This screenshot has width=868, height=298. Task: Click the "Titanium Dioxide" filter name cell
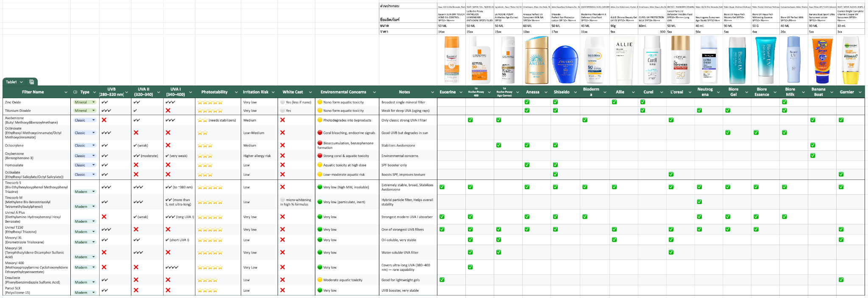pyautogui.click(x=37, y=110)
